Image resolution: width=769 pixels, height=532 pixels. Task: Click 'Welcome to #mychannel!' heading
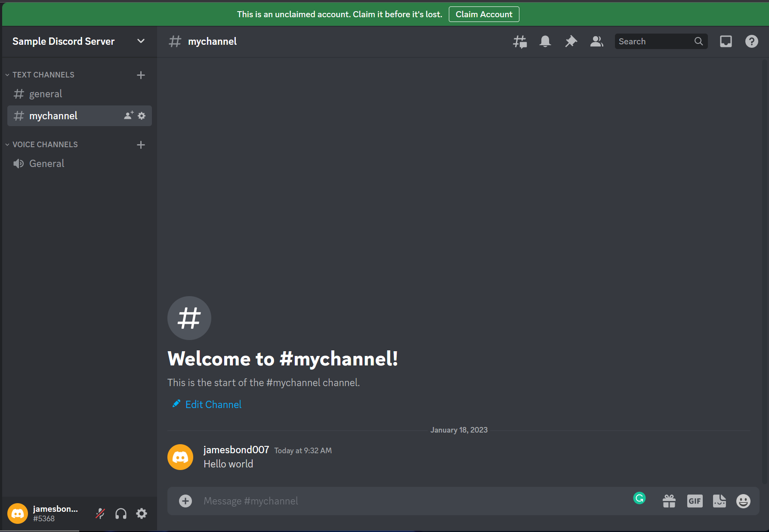283,359
